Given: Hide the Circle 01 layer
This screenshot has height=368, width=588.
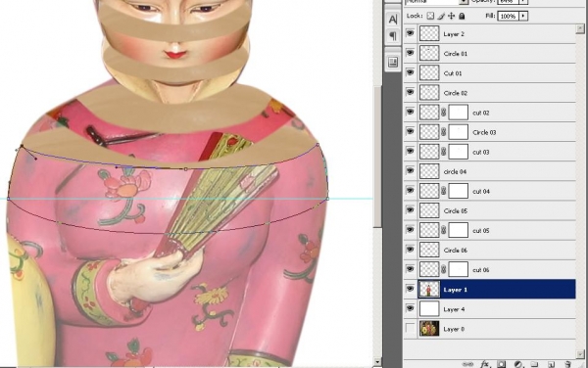Looking at the screenshot, I should 411,53.
